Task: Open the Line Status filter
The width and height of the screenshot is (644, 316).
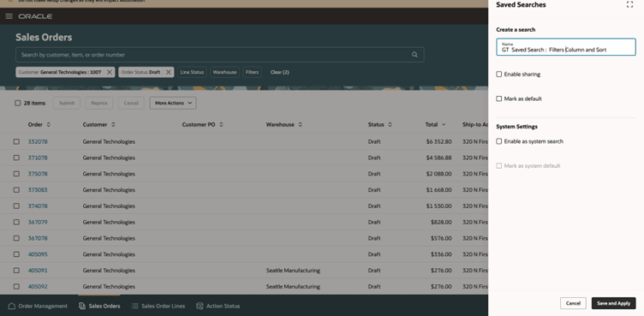Action: point(192,72)
